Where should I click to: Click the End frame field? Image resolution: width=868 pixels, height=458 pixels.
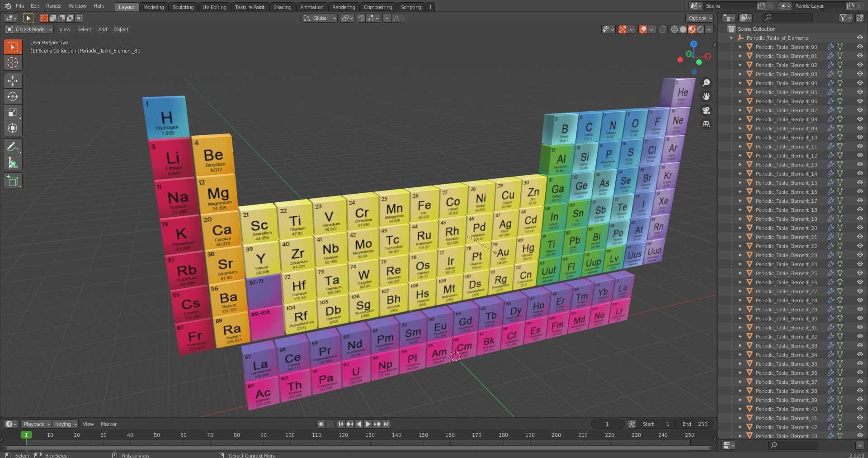(x=695, y=424)
